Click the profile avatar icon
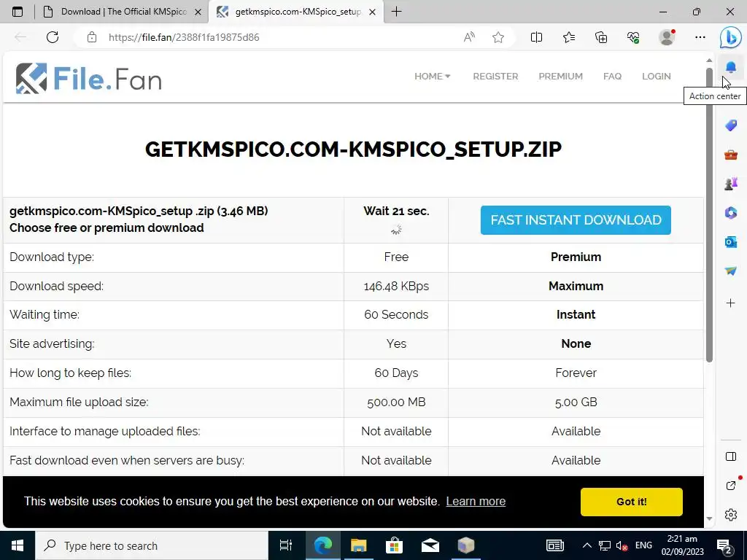This screenshot has width=747, height=560. (667, 37)
